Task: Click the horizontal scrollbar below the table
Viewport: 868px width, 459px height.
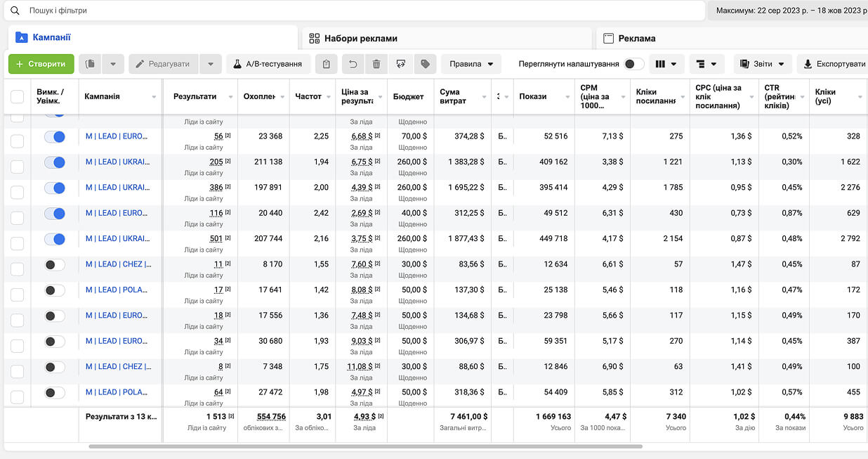Action: point(365,446)
